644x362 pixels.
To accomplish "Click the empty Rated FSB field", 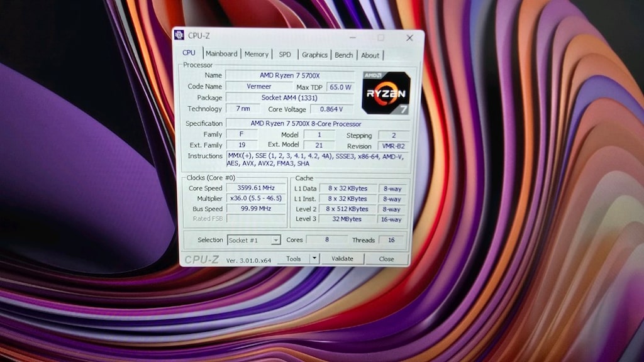I will coord(257,219).
